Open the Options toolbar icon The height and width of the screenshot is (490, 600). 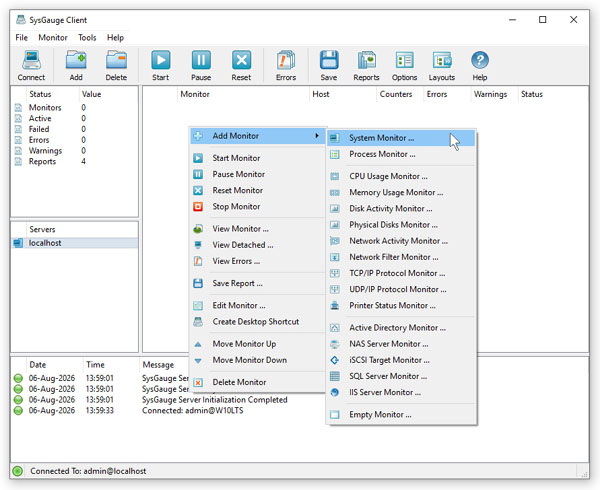404,65
